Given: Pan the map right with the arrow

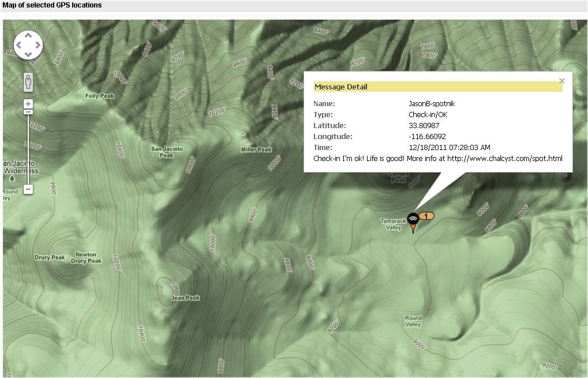Looking at the screenshot, I should pos(38,45).
